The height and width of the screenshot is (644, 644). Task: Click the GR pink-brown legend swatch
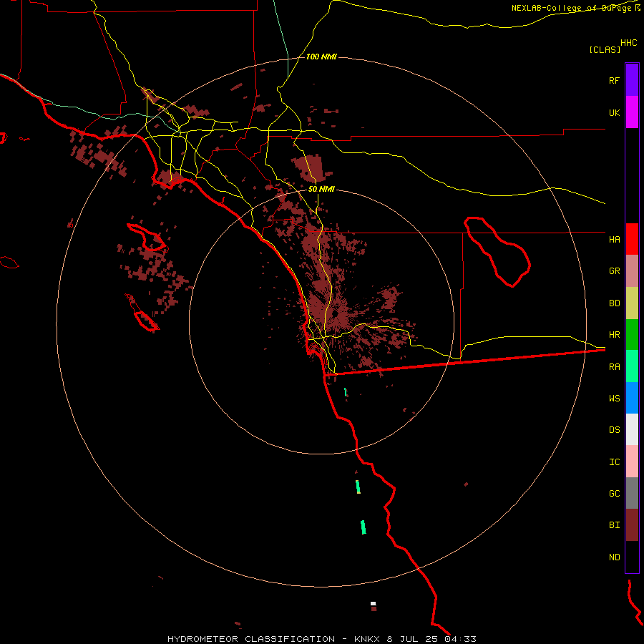point(632,271)
